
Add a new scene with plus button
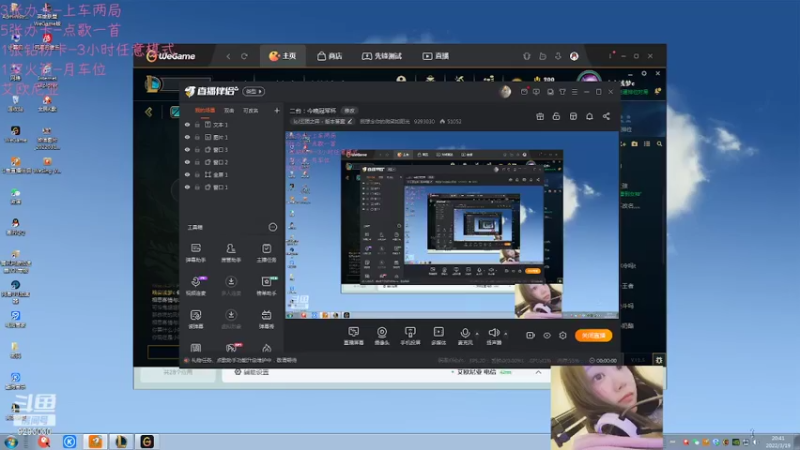(x=277, y=111)
